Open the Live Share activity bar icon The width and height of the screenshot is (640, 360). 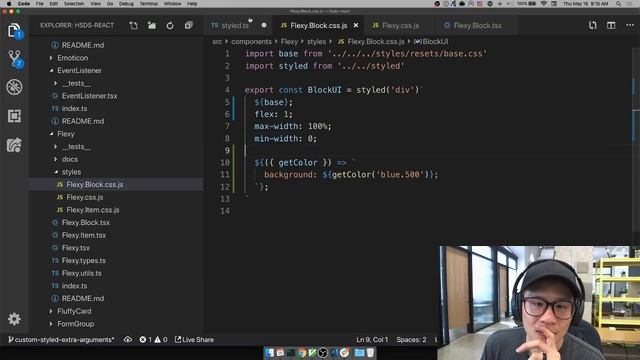coord(14,145)
